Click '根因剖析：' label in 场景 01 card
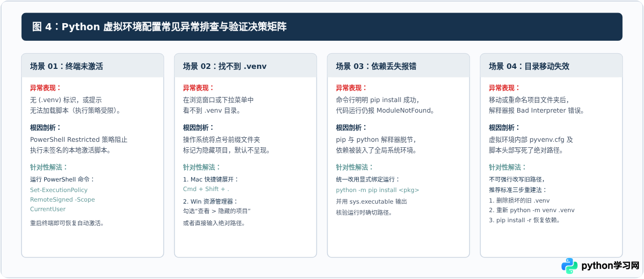 coord(46,127)
